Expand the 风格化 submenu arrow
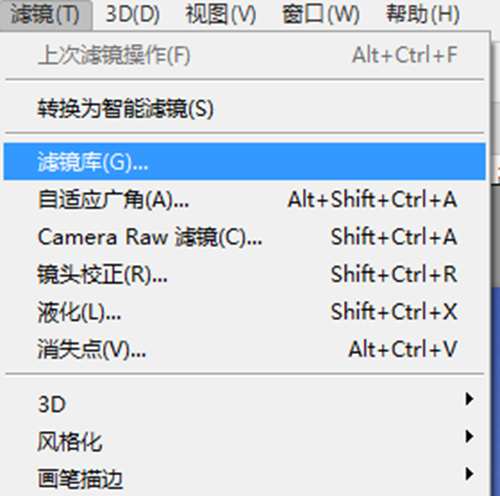The height and width of the screenshot is (496, 500). [x=469, y=436]
